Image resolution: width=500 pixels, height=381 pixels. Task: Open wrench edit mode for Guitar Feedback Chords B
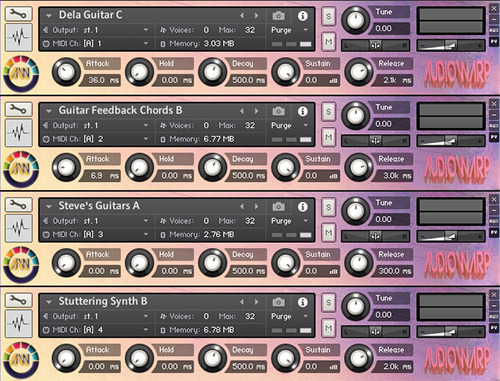coord(19,109)
